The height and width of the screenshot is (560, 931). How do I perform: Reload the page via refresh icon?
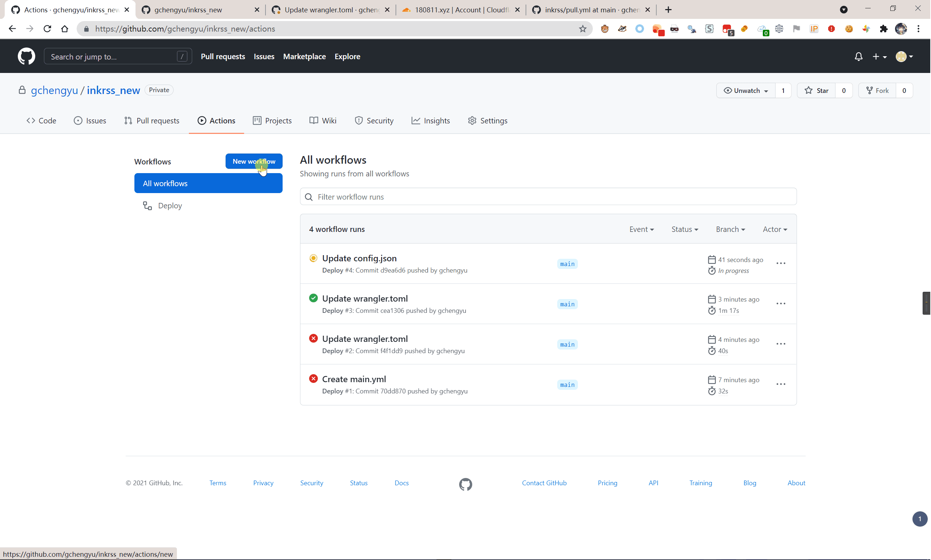[47, 29]
